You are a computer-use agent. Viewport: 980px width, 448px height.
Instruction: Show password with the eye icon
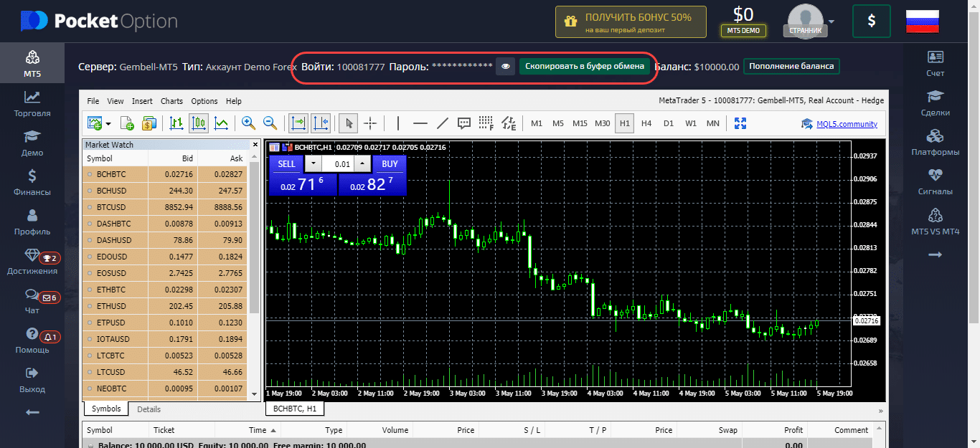[x=505, y=67]
